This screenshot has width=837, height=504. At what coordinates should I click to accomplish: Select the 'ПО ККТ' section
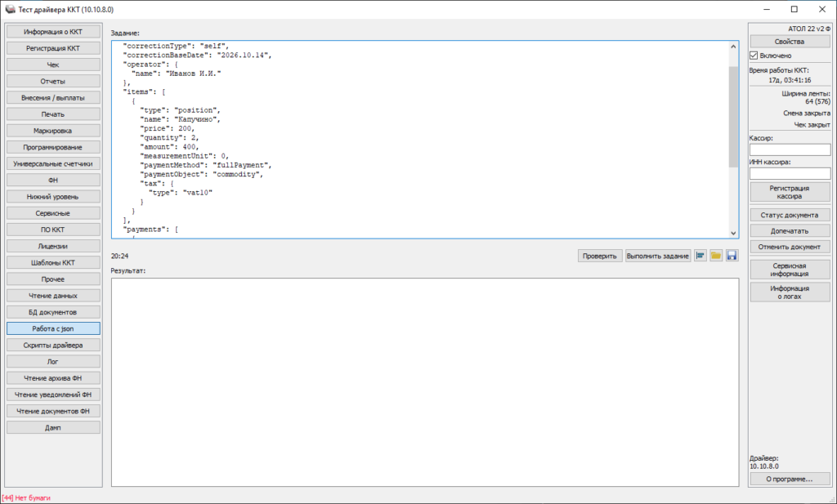[53, 230]
